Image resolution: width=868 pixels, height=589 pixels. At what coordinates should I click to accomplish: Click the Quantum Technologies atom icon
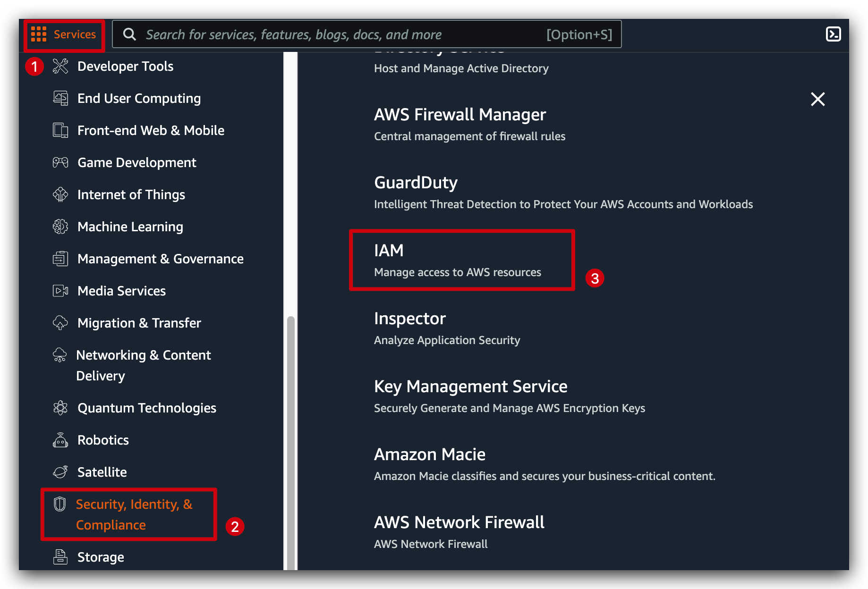pyautogui.click(x=60, y=408)
